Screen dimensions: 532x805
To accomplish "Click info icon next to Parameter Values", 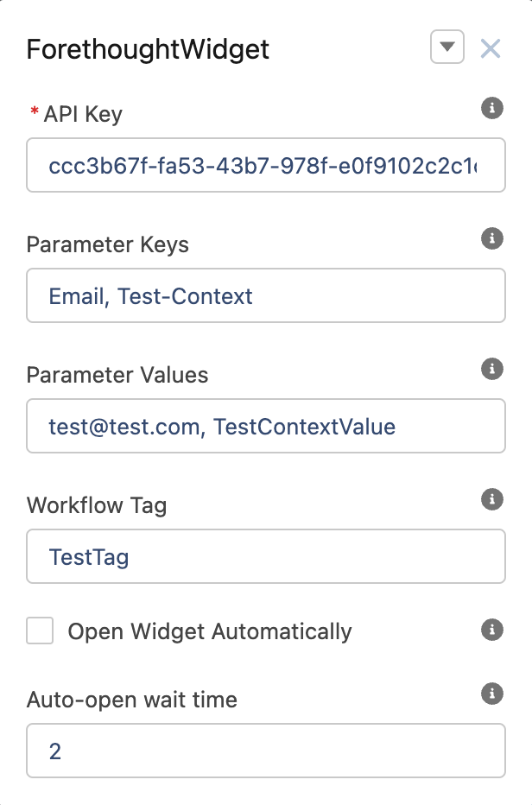I will (492, 369).
